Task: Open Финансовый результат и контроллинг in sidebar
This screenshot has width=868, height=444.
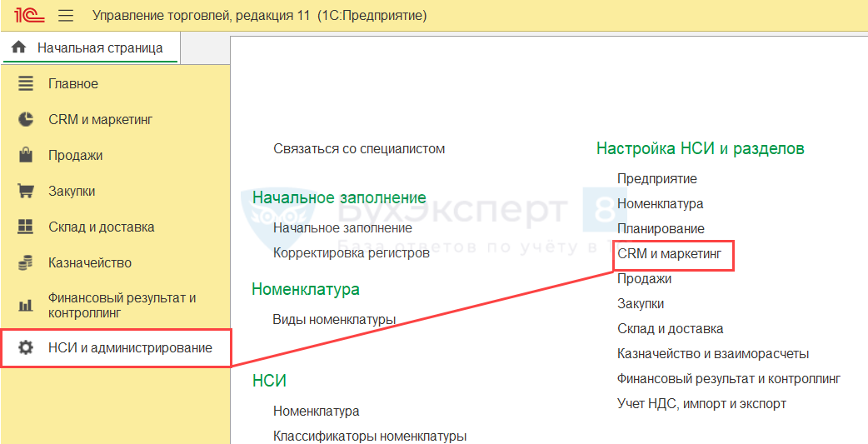Action: pyautogui.click(x=122, y=306)
